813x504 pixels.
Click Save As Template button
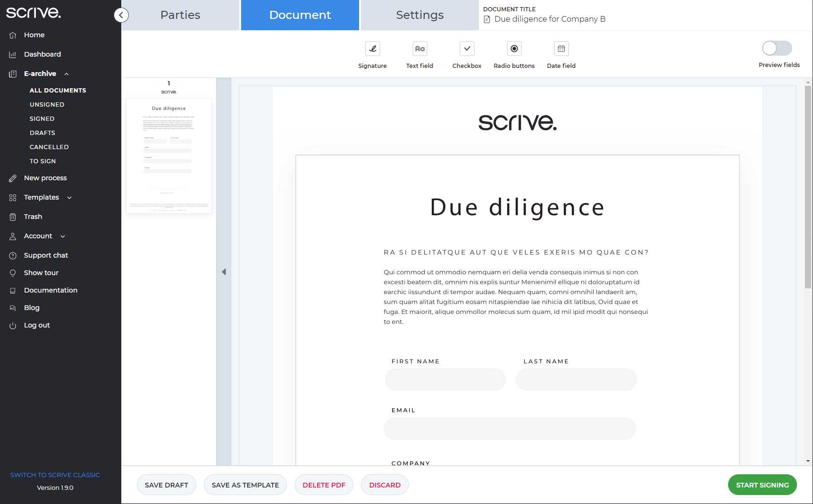click(x=245, y=485)
